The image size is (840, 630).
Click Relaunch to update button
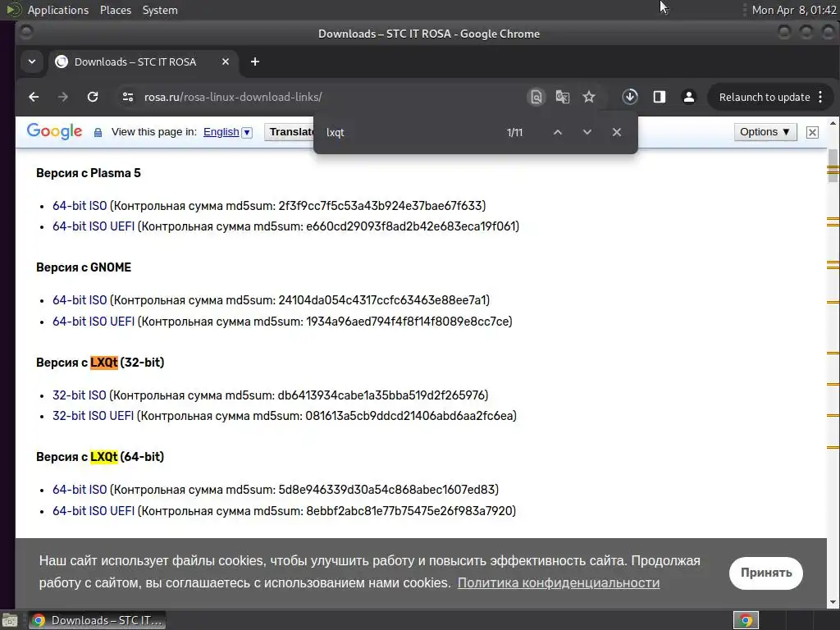(765, 97)
